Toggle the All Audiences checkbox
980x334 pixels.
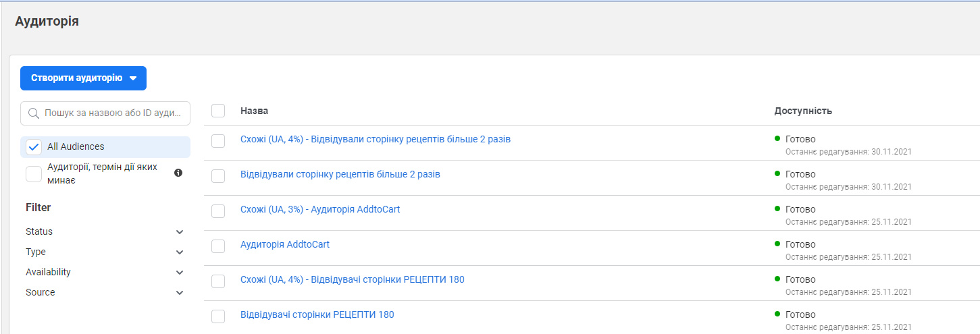tap(34, 146)
